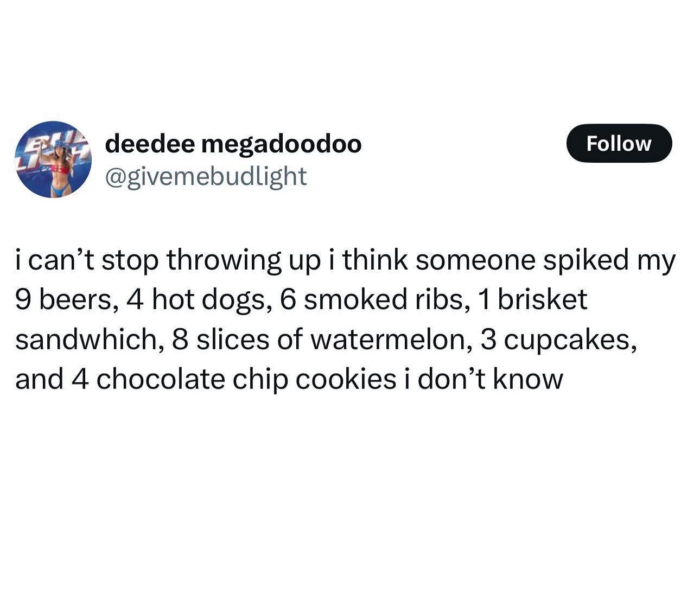This screenshot has width=700, height=589.
Task: Select the tweet's first line of text
Action: [x=346, y=260]
